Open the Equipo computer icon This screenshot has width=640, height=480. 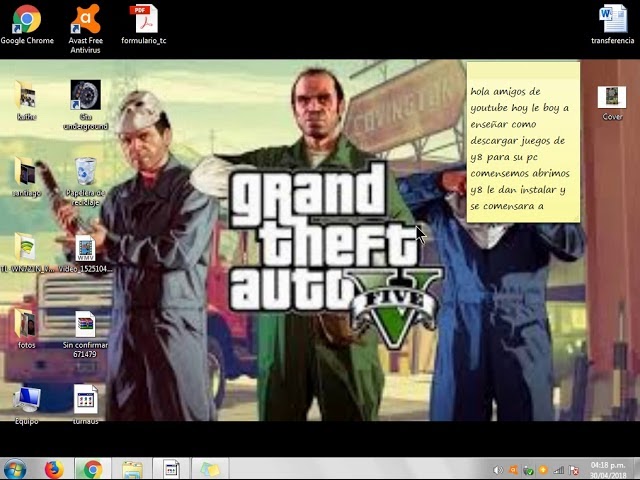click(x=27, y=405)
